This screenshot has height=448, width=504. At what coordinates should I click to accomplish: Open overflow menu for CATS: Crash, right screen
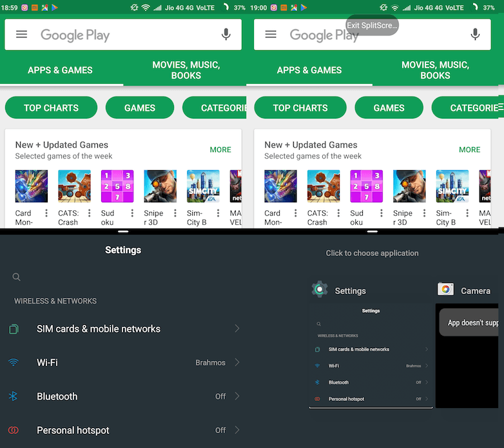(x=338, y=213)
